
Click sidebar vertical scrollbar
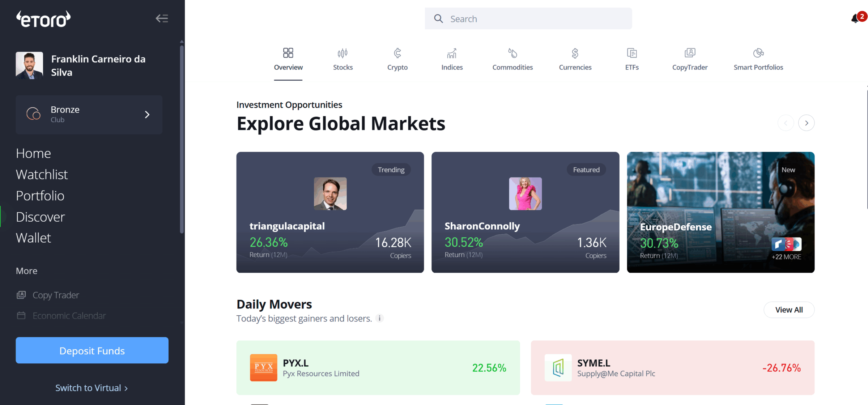click(182, 139)
